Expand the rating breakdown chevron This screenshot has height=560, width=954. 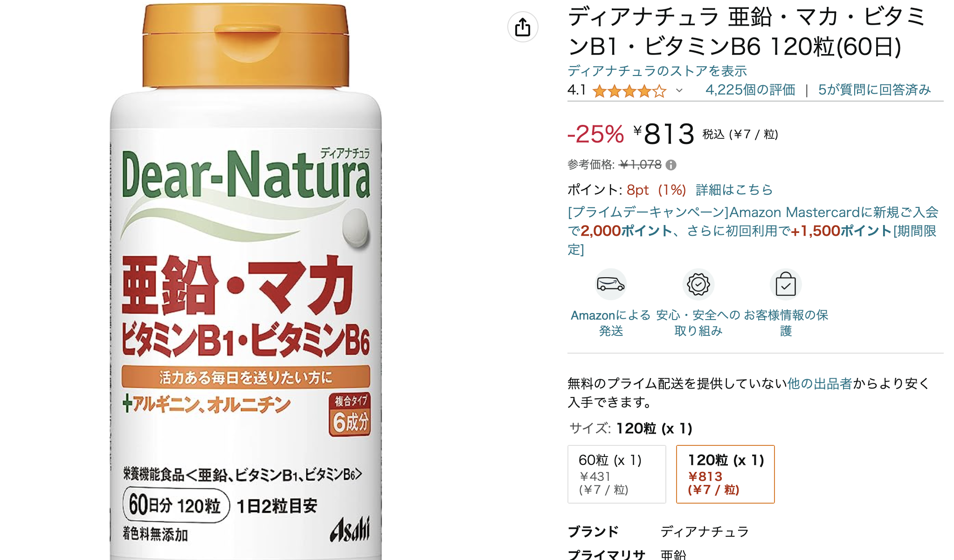click(679, 90)
